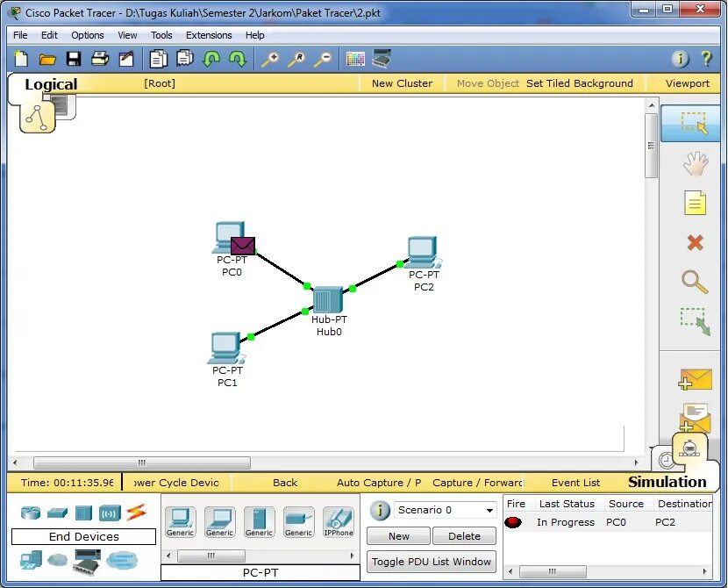Choose the Move Layout hand tool
The width and height of the screenshot is (728, 588).
[x=695, y=163]
